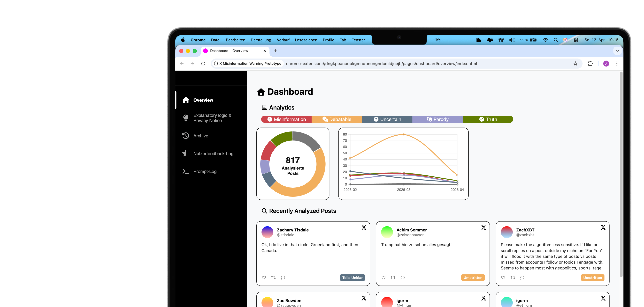Reply to the Zachary Tisdale post
The image size is (644, 307).
pos(283,277)
